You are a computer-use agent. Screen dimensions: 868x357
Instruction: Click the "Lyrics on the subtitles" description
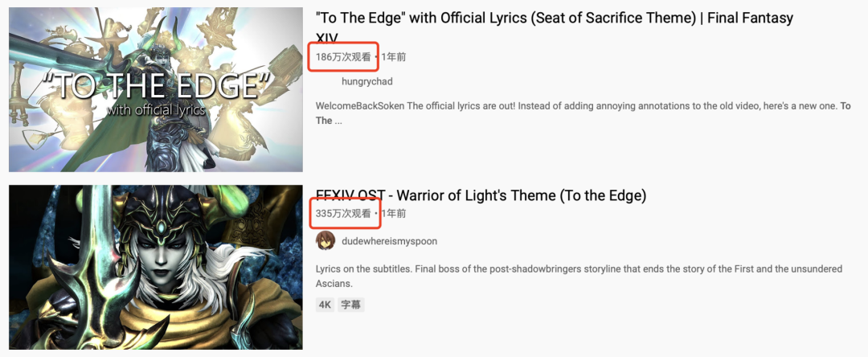click(579, 276)
